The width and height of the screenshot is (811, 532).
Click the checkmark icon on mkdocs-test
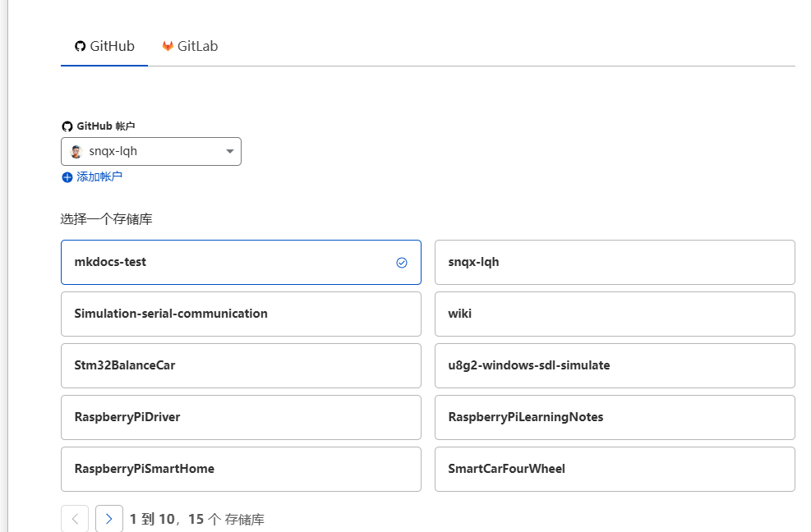tap(402, 263)
